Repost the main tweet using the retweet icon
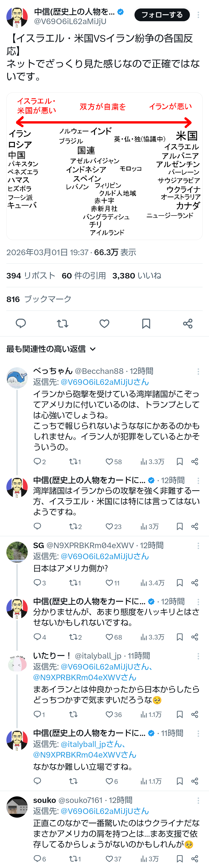 63,323
